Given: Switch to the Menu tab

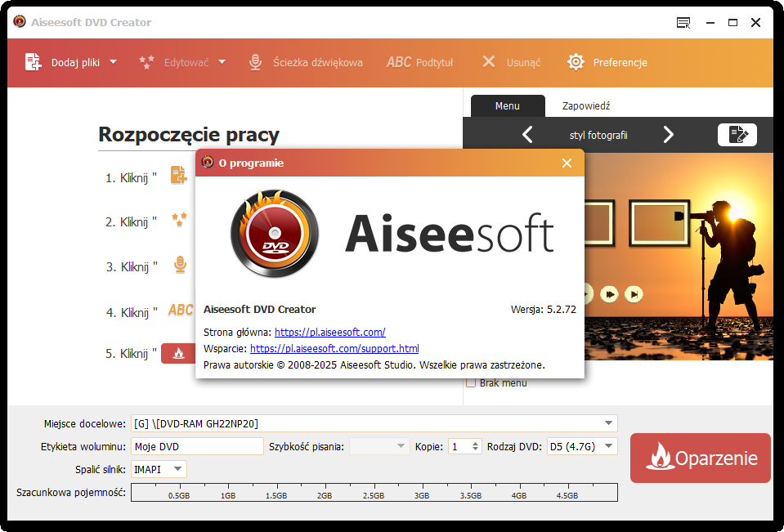Looking at the screenshot, I should pyautogui.click(x=508, y=106).
